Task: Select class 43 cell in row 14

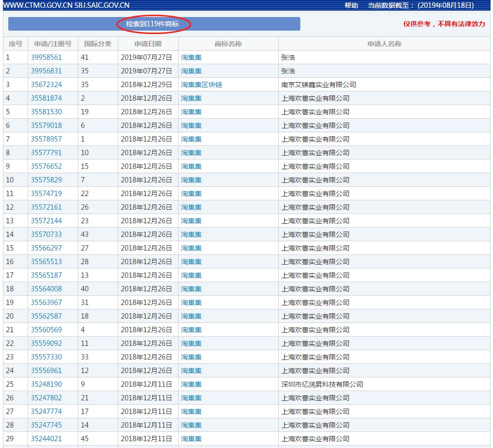Action: click(98, 234)
